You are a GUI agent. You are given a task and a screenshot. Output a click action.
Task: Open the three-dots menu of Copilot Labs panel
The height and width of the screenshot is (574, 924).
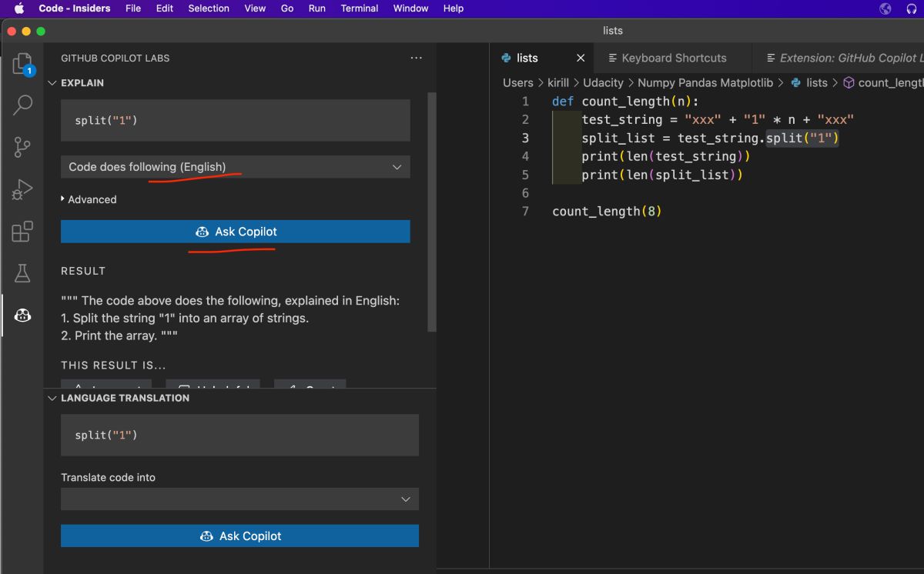click(x=417, y=58)
